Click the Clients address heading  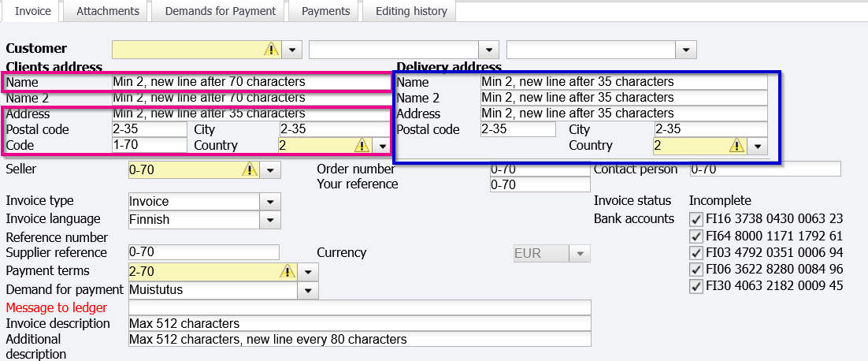(54, 67)
